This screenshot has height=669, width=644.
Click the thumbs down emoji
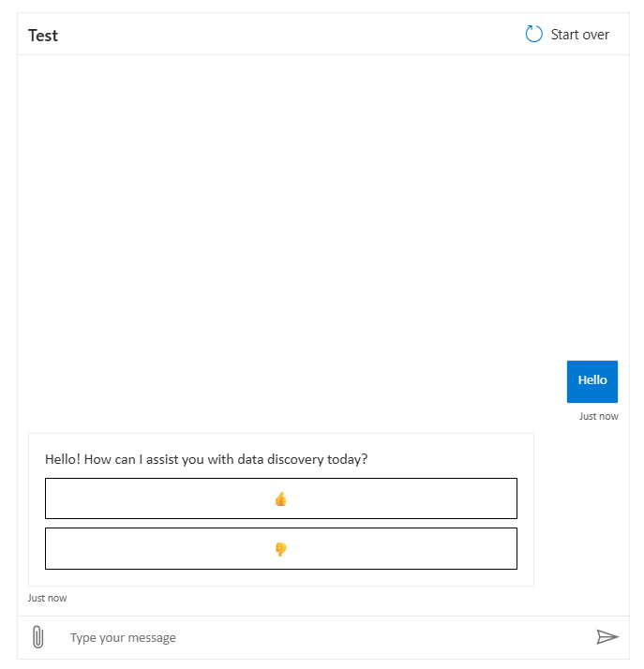point(280,549)
